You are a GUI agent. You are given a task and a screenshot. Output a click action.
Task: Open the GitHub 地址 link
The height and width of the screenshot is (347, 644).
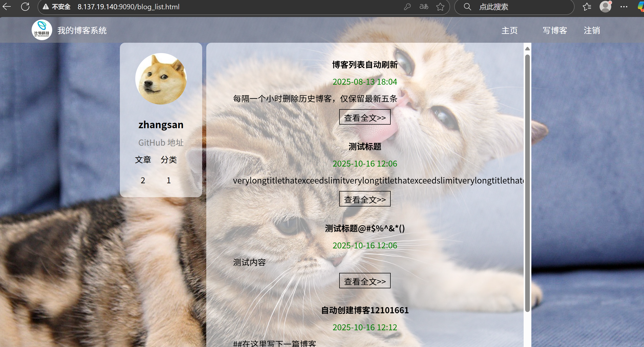tap(161, 143)
